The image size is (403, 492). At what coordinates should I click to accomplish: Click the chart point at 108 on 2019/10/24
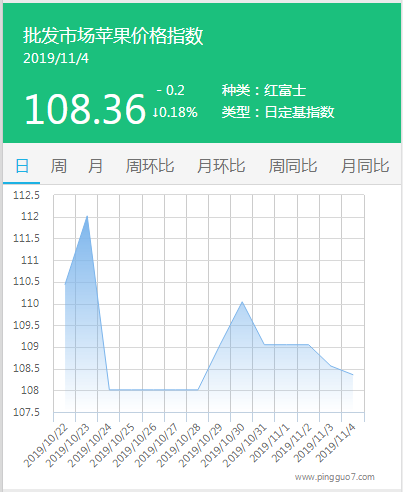tap(109, 390)
